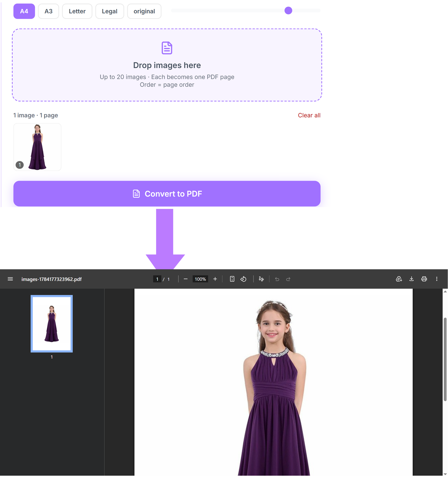
Task: Click the uploaded dress image thumbnail
Action: (x=37, y=147)
